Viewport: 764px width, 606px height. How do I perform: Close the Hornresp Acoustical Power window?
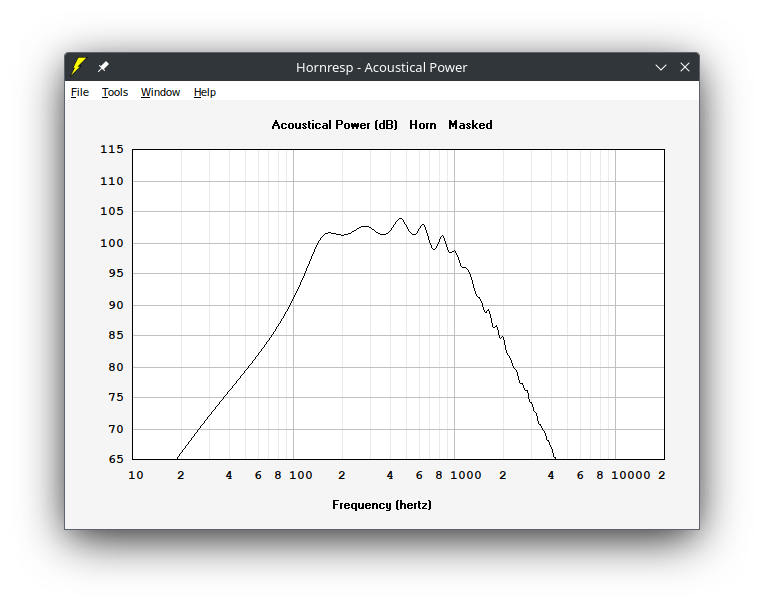click(x=685, y=67)
